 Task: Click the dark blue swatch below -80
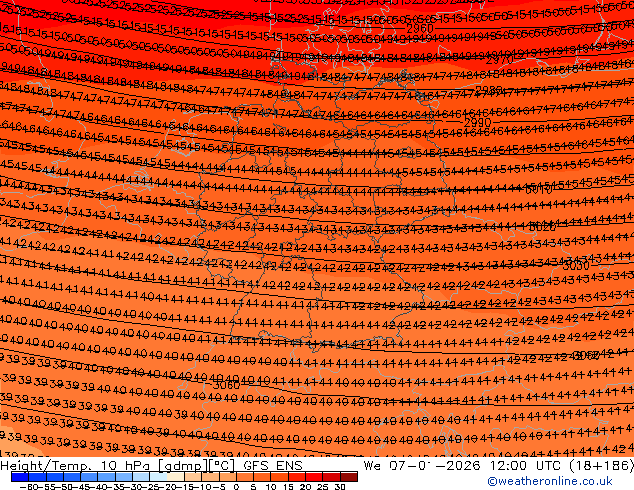tap(20, 477)
